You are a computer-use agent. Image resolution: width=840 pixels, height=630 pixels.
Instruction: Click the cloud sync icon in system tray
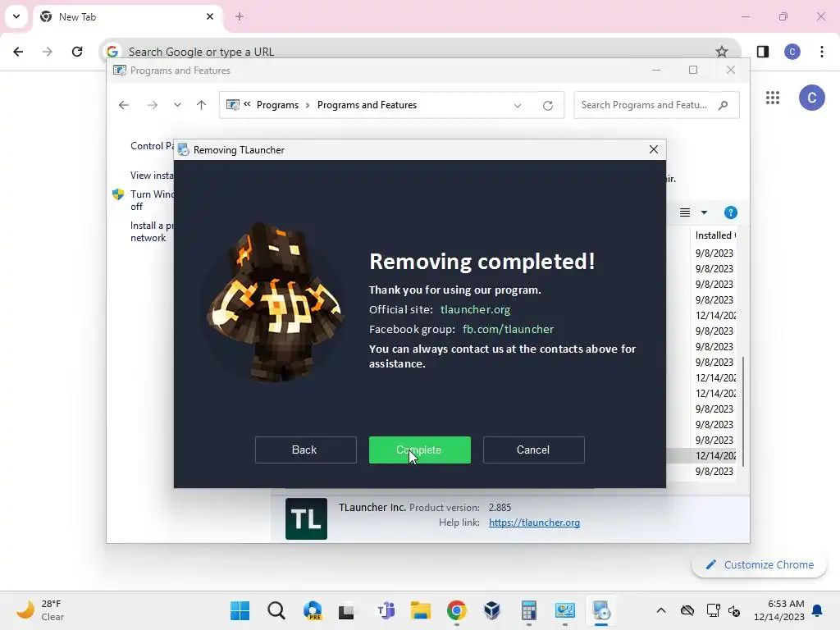[687, 610]
